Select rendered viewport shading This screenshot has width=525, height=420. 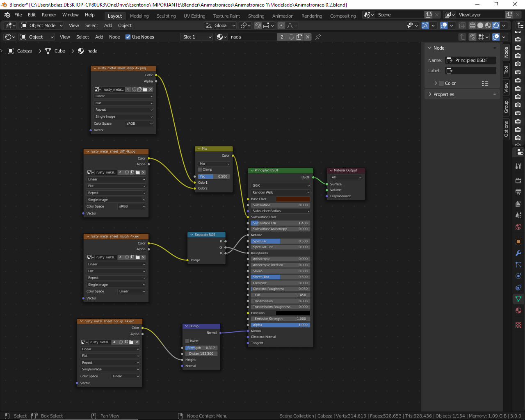click(x=496, y=25)
